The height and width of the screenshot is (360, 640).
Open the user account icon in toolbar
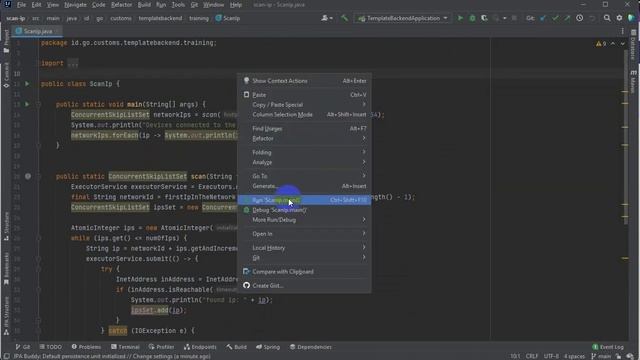(x=326, y=18)
